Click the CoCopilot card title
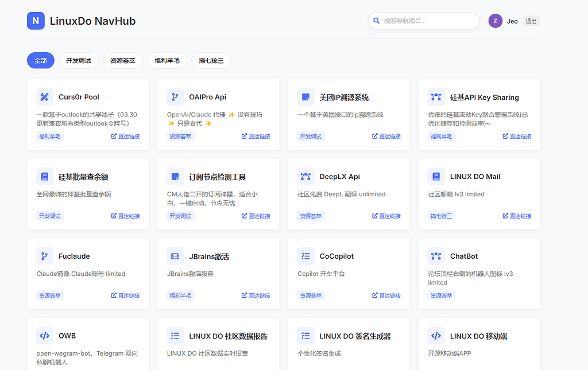Screen dimensions: 588x370 click(336, 256)
